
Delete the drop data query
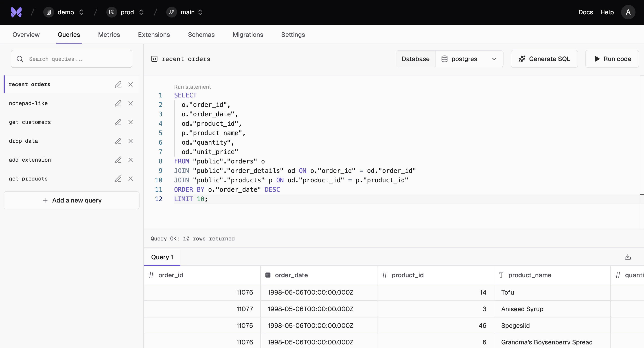131,141
